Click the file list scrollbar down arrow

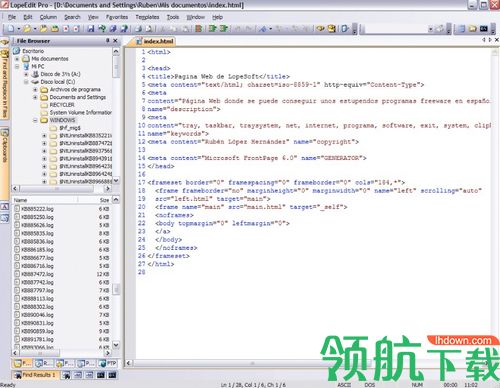[116, 345]
